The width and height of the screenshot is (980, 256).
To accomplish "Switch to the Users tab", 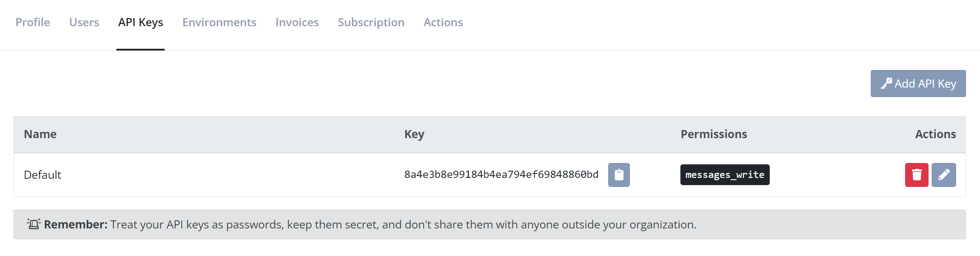I will [x=84, y=22].
